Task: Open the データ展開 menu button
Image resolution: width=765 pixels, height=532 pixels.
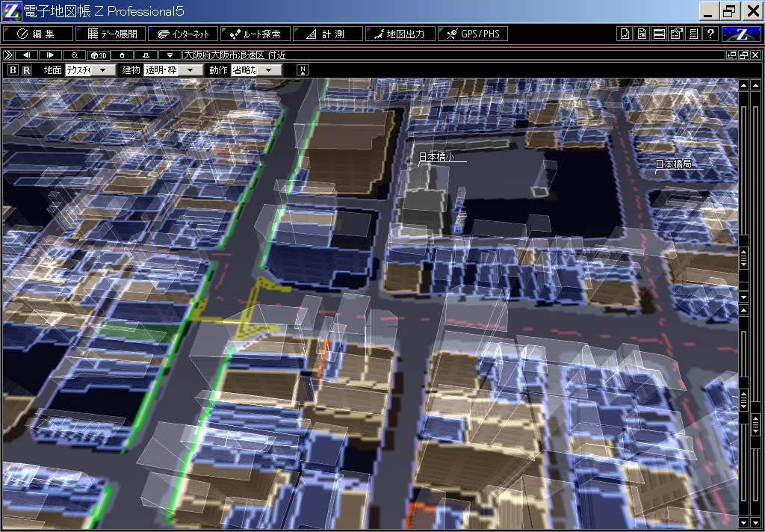Action: (x=111, y=34)
